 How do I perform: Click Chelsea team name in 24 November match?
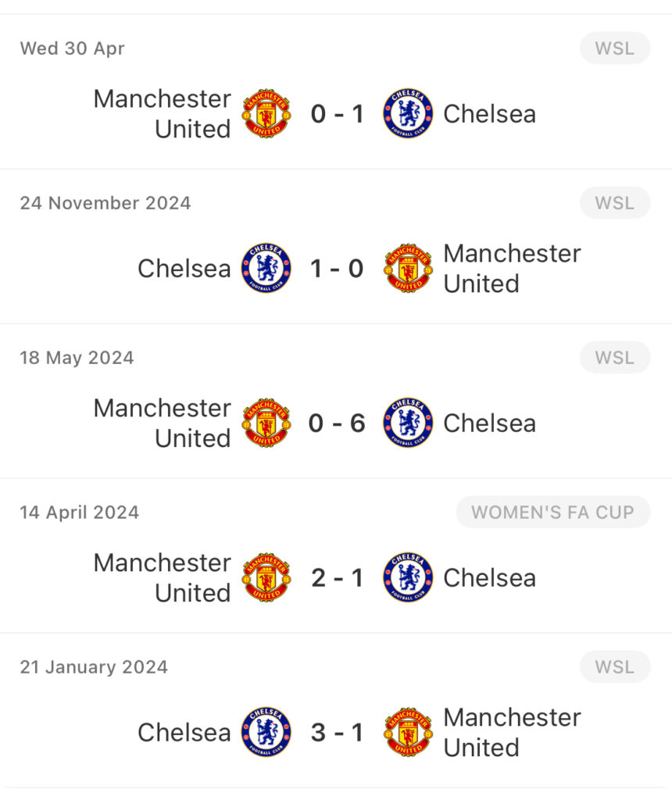(x=184, y=269)
